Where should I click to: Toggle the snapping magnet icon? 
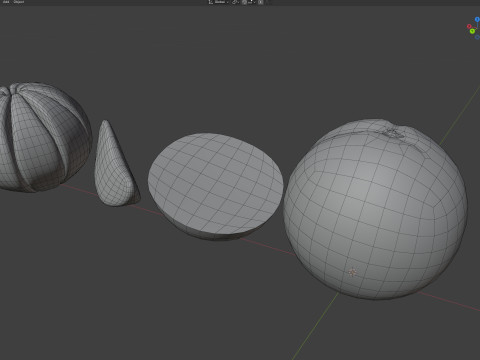click(x=245, y=2)
